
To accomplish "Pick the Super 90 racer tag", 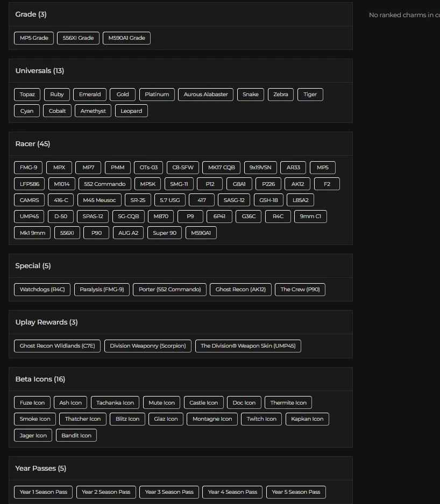I will [x=164, y=233].
